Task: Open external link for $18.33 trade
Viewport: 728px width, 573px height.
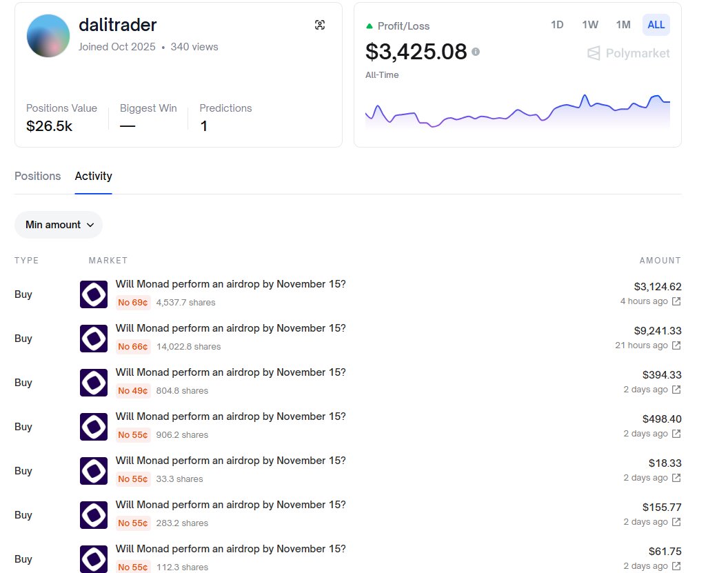Action: 676,478
